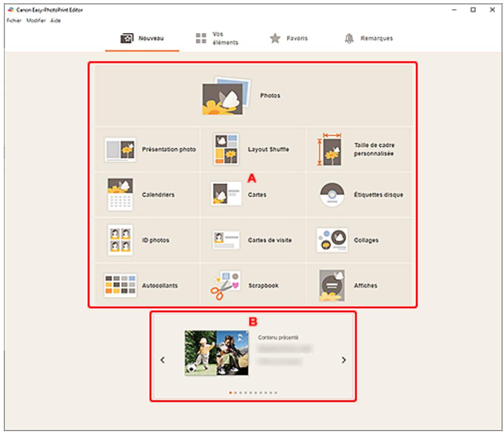Click the Photos label
Viewport: 504px width, 432px height.
[x=270, y=96]
